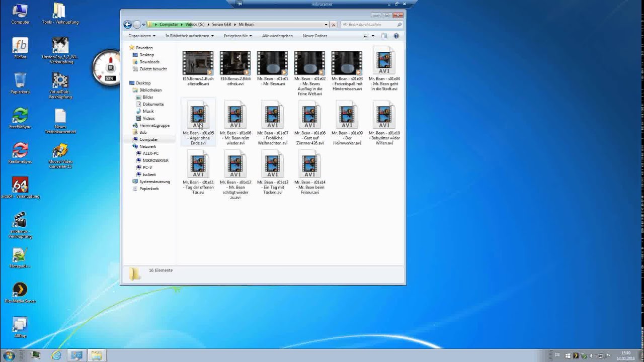Select s01e11 'Tag der offenen Tür' file

click(198, 172)
